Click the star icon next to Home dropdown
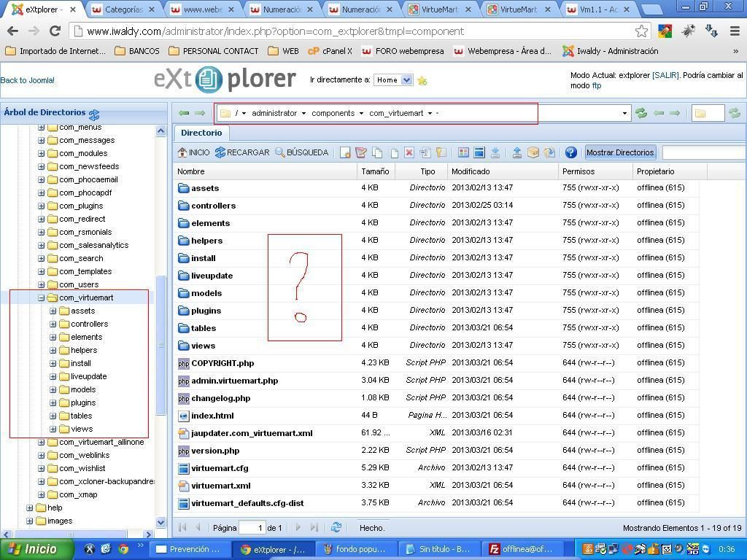 pyautogui.click(x=422, y=80)
